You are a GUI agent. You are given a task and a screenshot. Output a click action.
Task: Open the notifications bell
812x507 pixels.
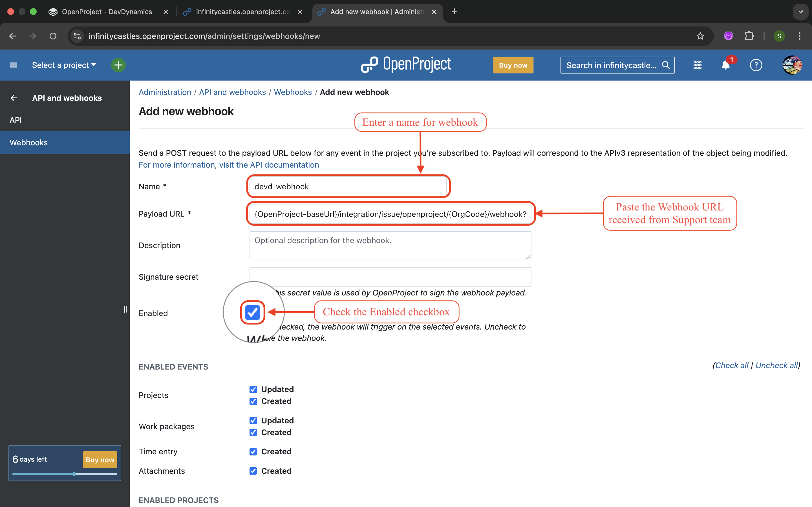tap(725, 65)
